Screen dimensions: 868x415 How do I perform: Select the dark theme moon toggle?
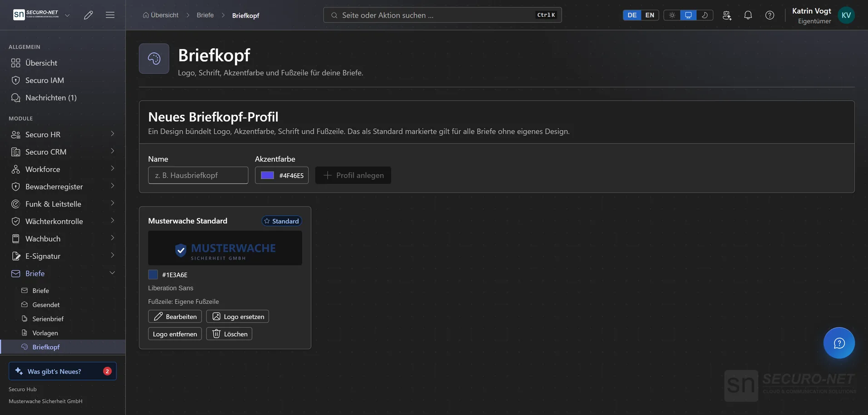[705, 15]
